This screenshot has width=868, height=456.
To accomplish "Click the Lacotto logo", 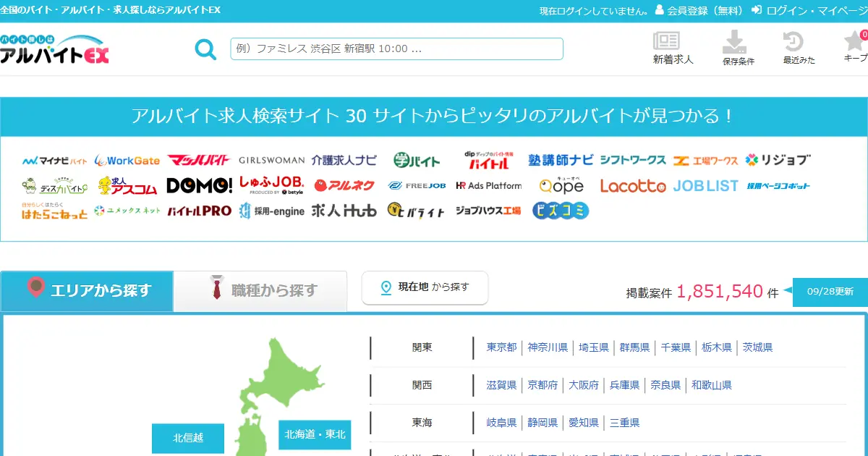I will 633,186.
